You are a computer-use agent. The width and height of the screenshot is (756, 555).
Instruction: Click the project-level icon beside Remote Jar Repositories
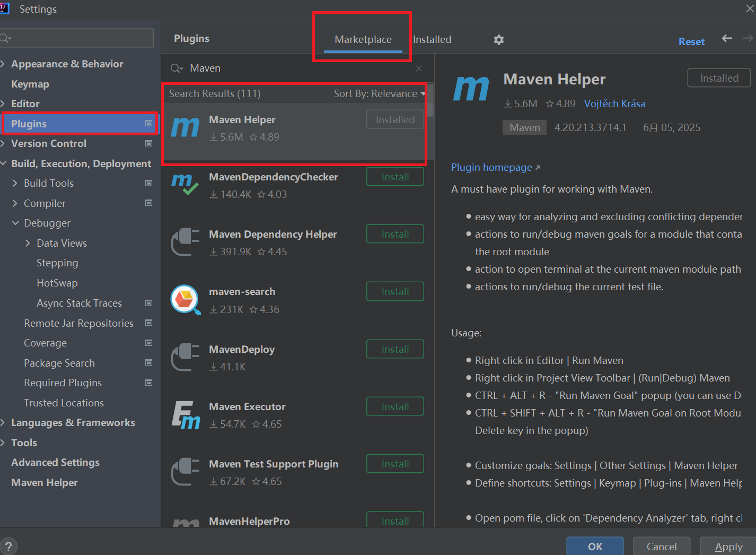(x=149, y=323)
